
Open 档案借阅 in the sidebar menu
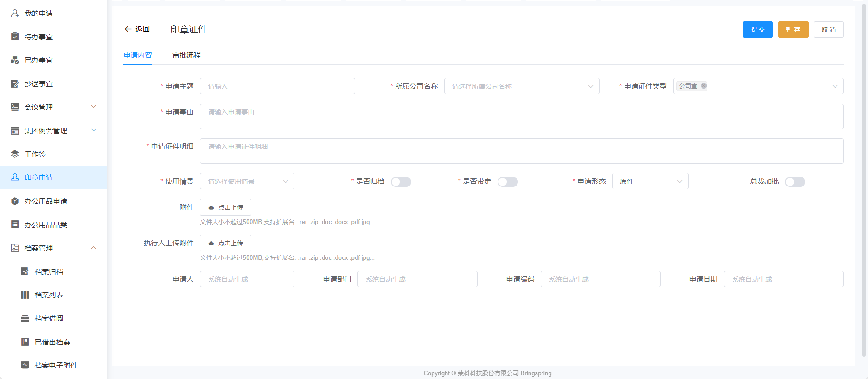click(49, 319)
